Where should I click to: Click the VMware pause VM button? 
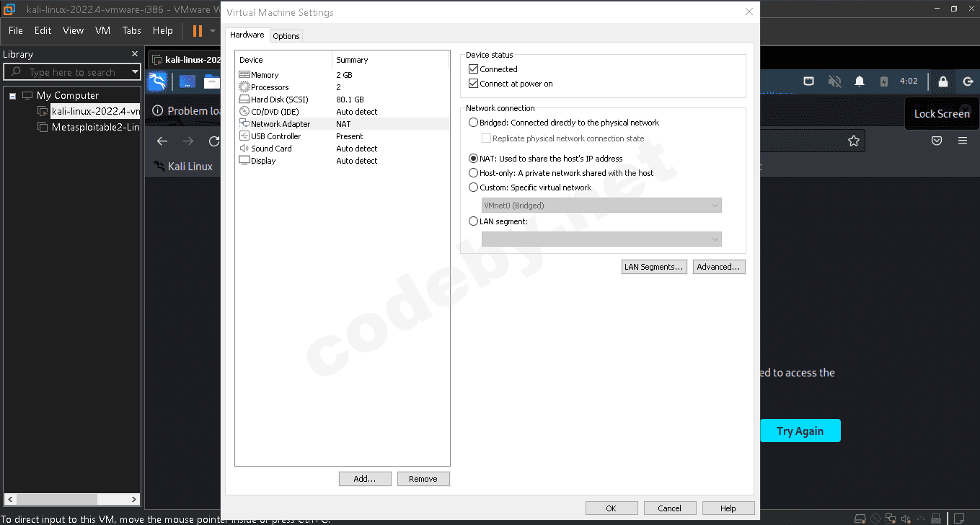[197, 31]
